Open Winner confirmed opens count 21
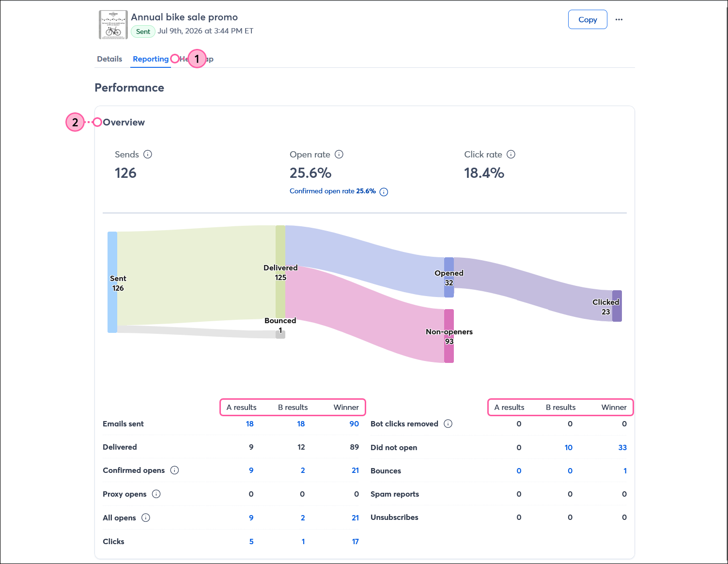Viewport: 728px width, 564px height. (x=355, y=470)
